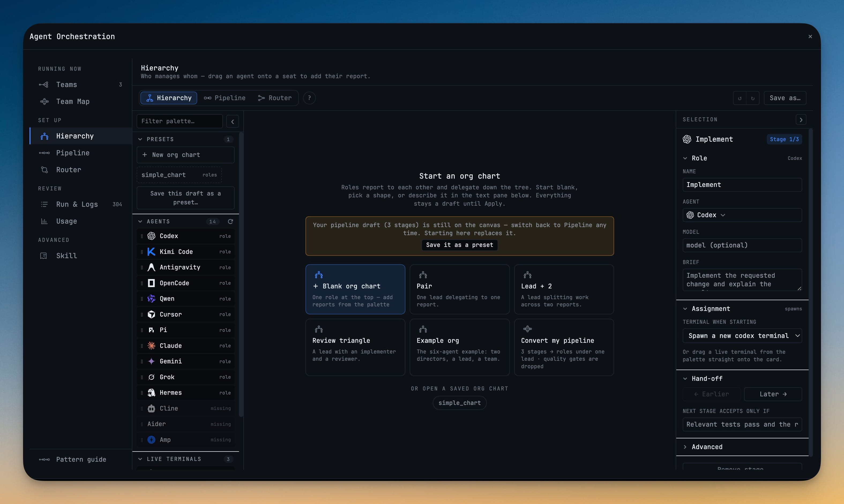Click the Save as… button
Image resolution: width=844 pixels, height=504 pixels.
(x=785, y=98)
